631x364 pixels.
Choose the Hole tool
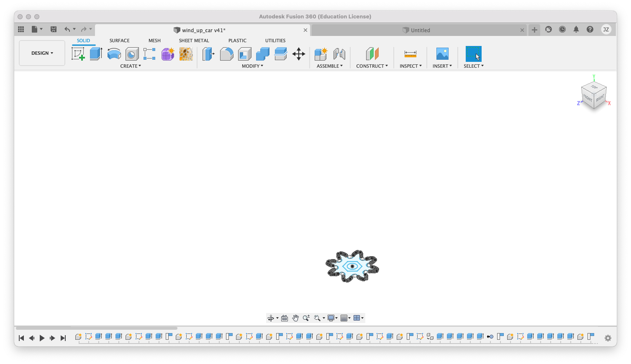click(132, 54)
